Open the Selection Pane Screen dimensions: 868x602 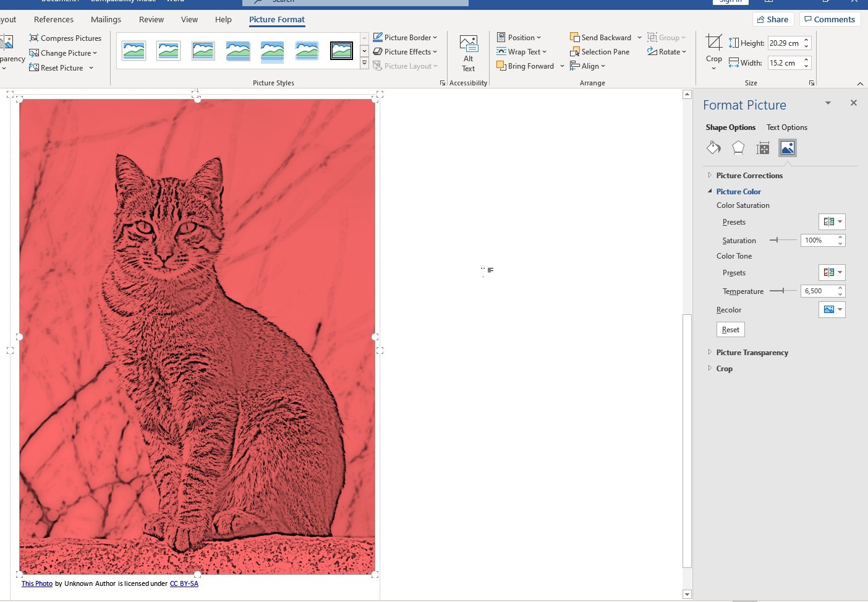[x=600, y=52]
